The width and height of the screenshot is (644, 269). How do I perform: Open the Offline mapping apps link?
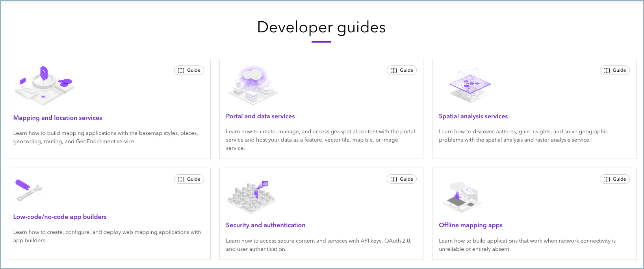471,225
